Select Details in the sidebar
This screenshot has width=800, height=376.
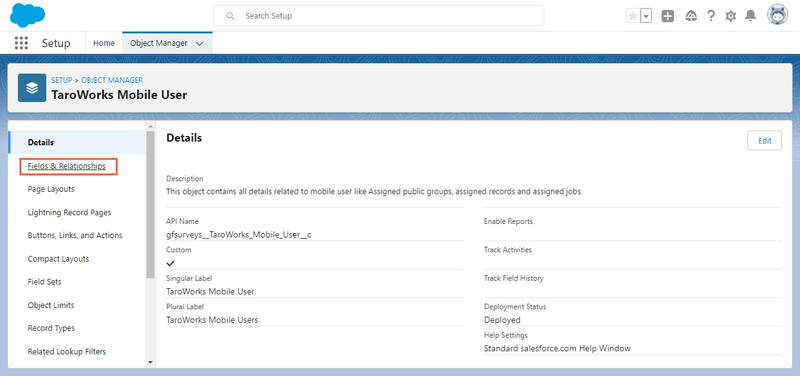point(77,142)
